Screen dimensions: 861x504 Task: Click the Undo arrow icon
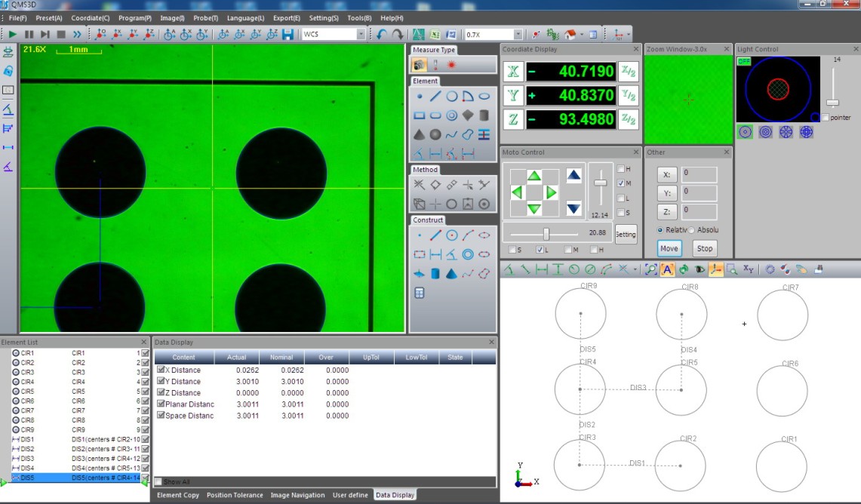(x=382, y=34)
